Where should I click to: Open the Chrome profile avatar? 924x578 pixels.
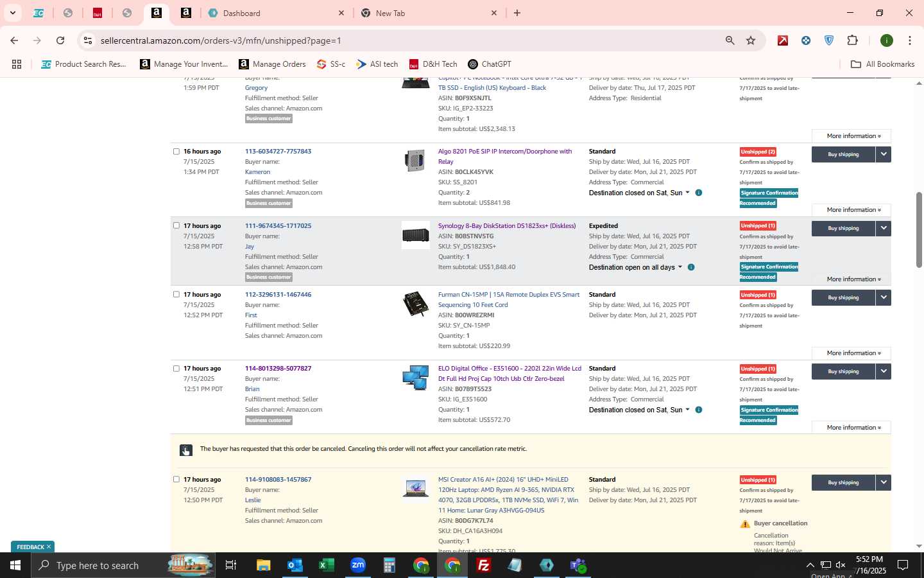[x=887, y=40]
